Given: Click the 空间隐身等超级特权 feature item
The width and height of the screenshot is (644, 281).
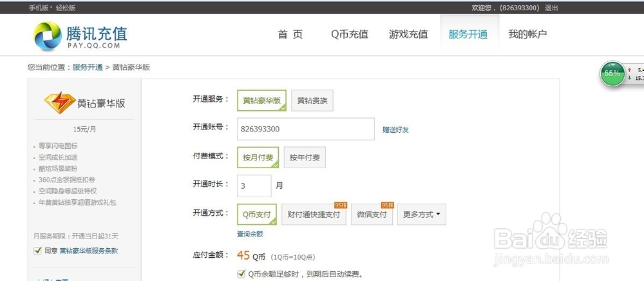Looking at the screenshot, I should [x=68, y=191].
